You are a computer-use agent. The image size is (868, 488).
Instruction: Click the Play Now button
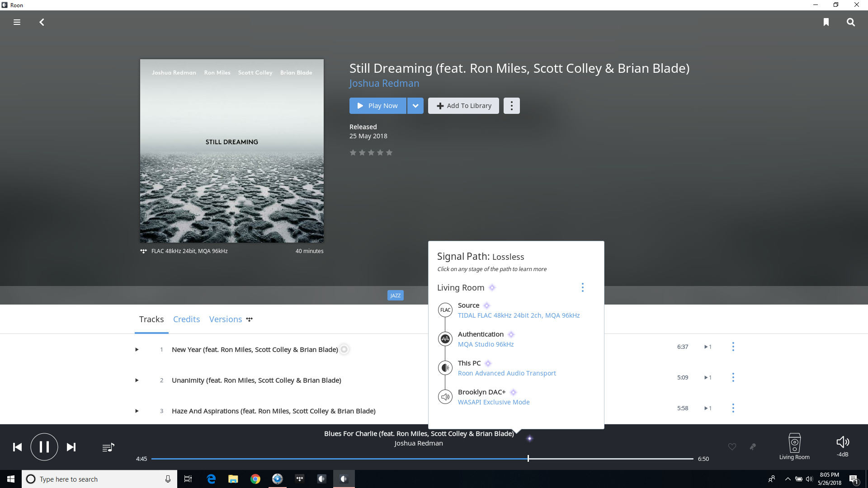[x=378, y=106]
